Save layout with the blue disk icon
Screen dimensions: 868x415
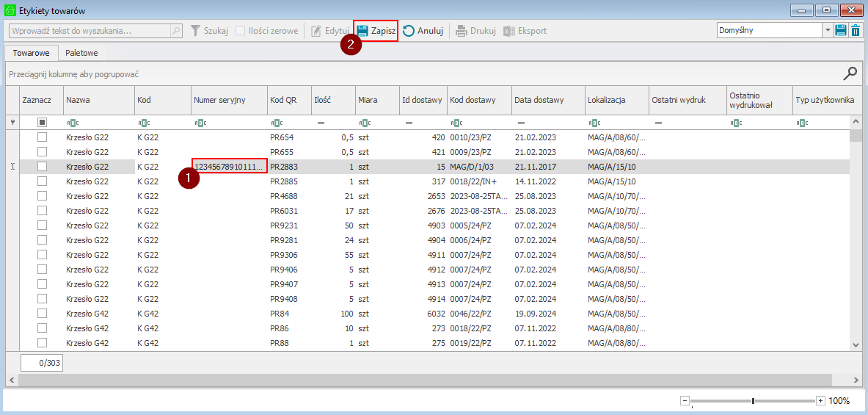click(841, 31)
